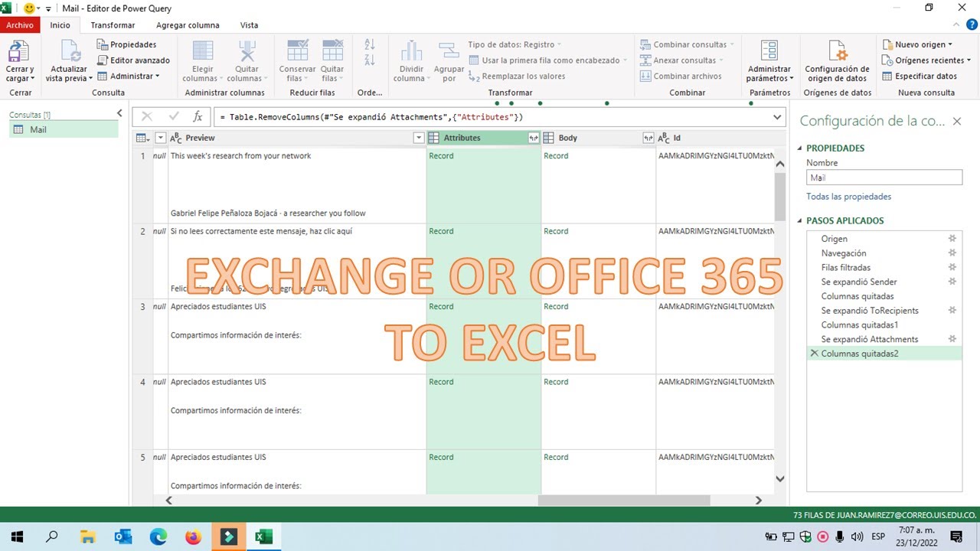Click Quitar filas icon
The width and height of the screenshot is (980, 551).
(x=332, y=51)
